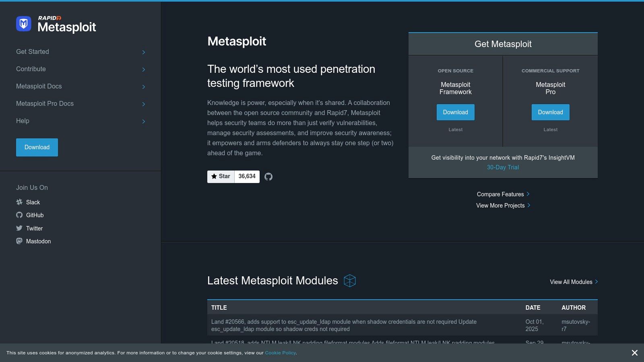This screenshot has height=362, width=644.
Task: Open Slack community link
Action: [33, 202]
